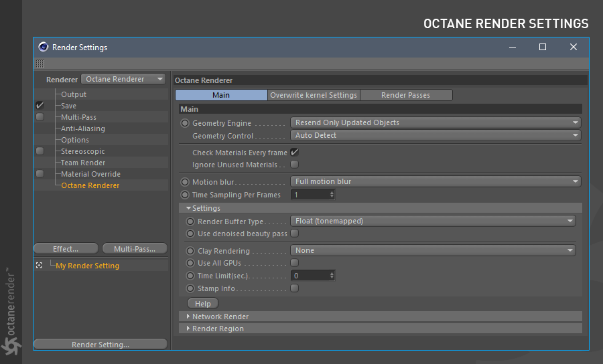The height and width of the screenshot is (364, 603).
Task: Switch to the Main tab
Action: (221, 95)
